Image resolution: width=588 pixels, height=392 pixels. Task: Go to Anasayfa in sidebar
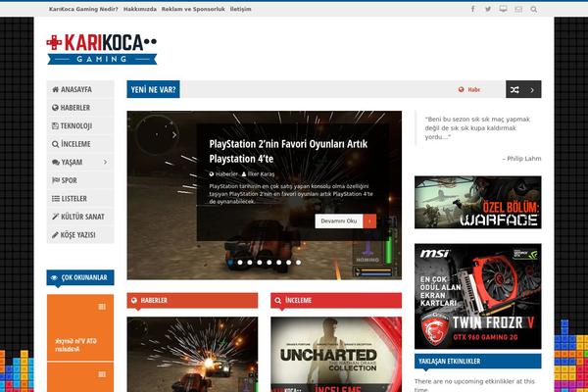[80, 89]
